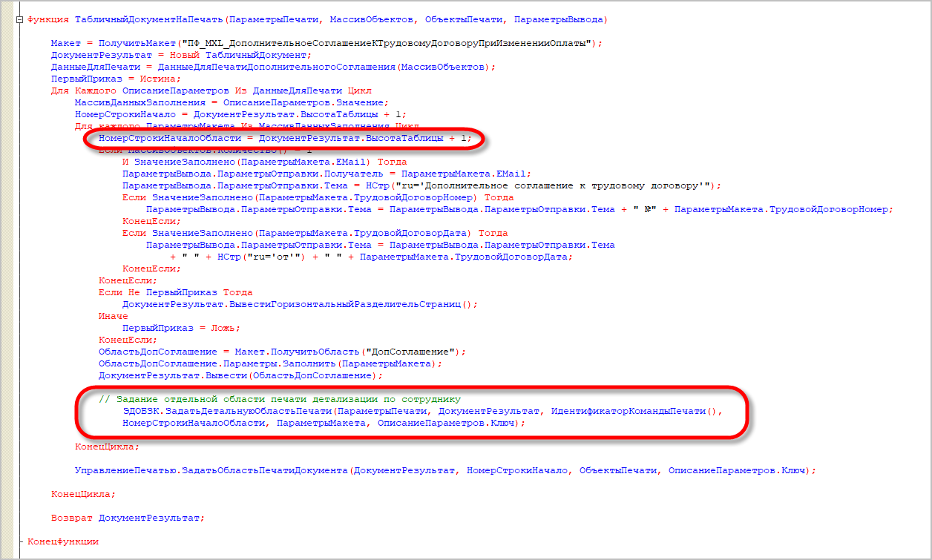Click line with НСтр Дополнительное соглашение к трудовому договору

(422, 185)
